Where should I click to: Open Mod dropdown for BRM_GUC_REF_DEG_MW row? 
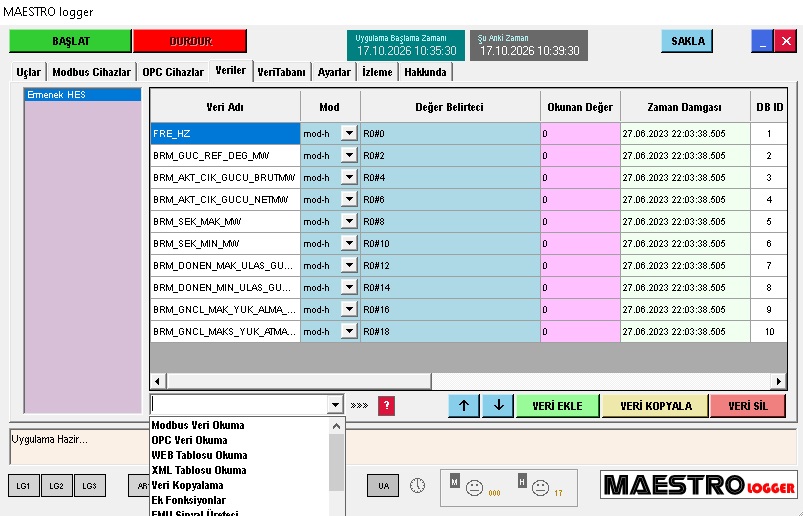(x=349, y=156)
